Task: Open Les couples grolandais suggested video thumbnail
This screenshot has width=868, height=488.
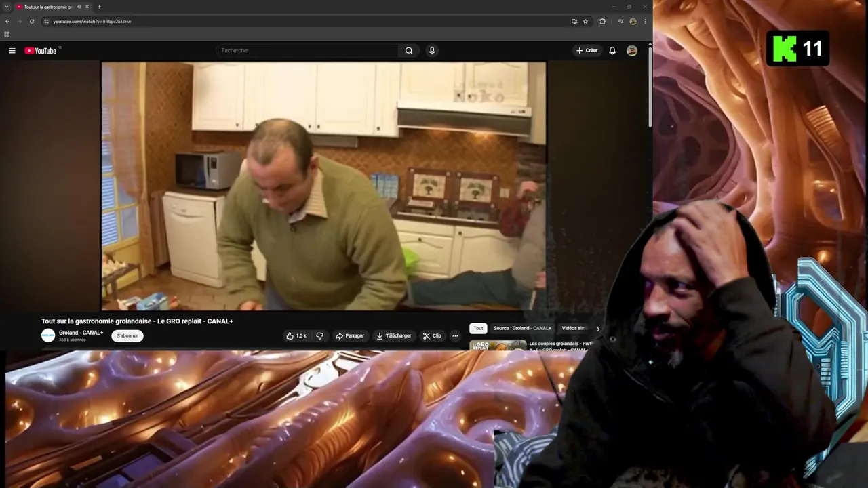Action: pos(498,345)
